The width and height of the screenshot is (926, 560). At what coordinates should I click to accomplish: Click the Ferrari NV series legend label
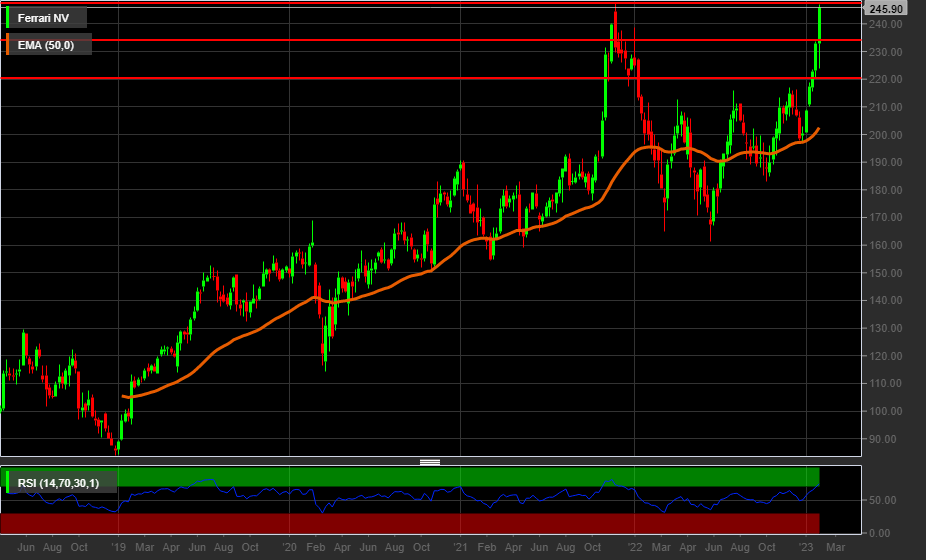pyautogui.click(x=43, y=18)
